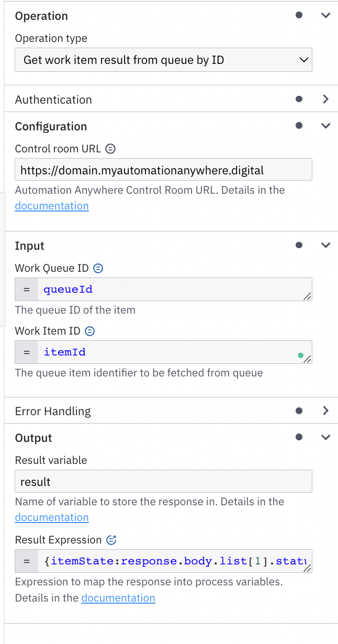Click the dot indicator in Output header
Screen dimensions: 338x644
point(299,437)
